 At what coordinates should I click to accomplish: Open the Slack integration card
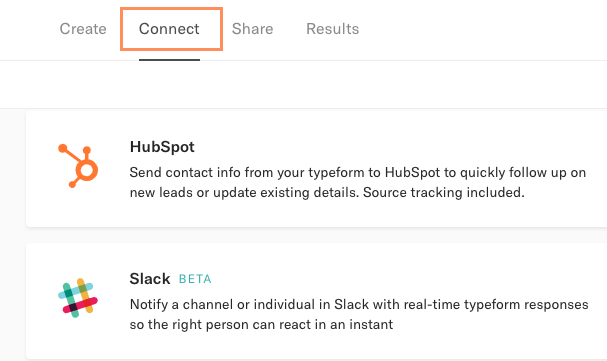(316, 301)
